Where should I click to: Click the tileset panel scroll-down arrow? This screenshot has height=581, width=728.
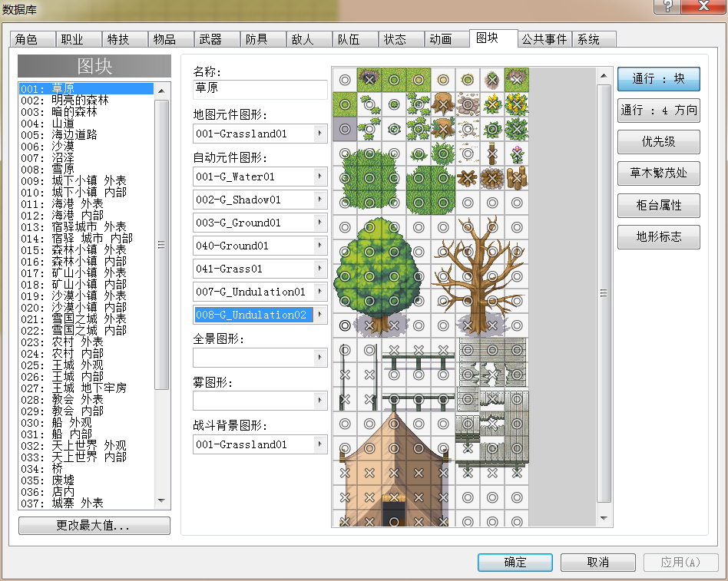(604, 518)
